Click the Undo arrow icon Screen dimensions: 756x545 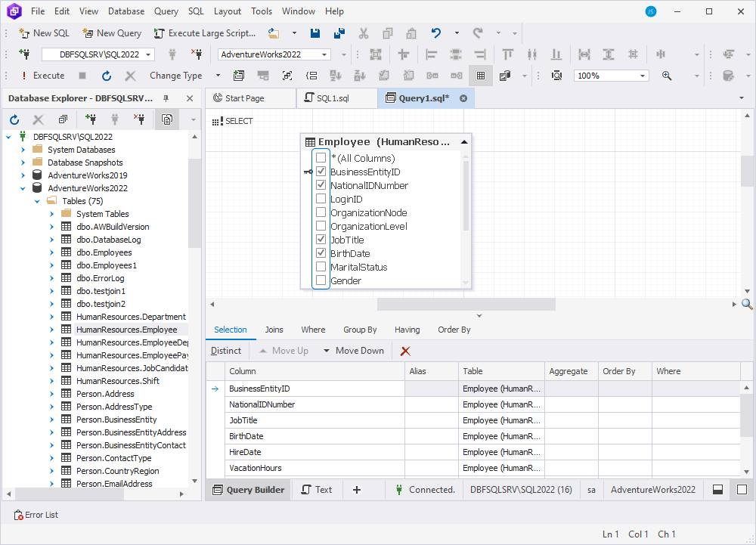coord(436,33)
